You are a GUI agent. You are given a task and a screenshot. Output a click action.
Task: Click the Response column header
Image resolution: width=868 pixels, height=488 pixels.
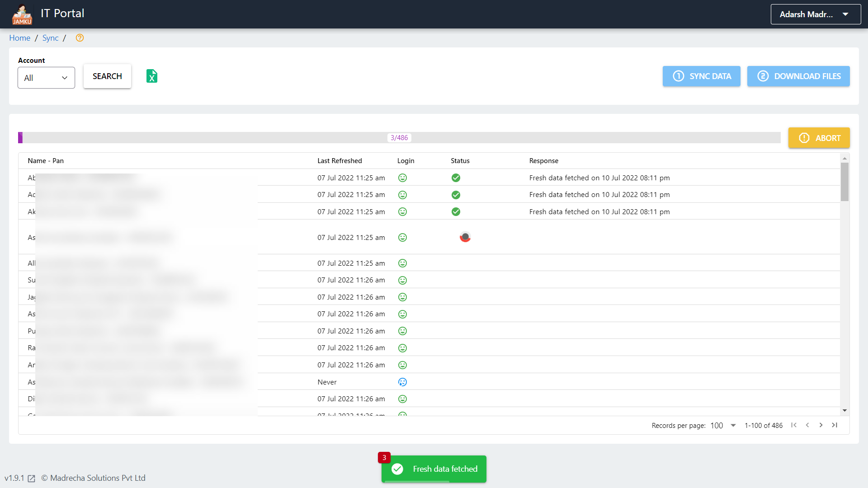544,161
